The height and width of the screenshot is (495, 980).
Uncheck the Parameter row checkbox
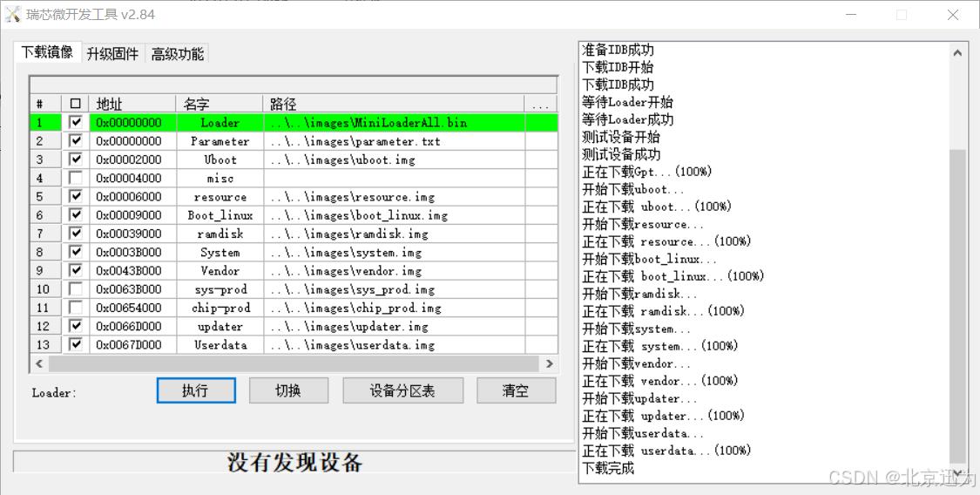pos(76,140)
